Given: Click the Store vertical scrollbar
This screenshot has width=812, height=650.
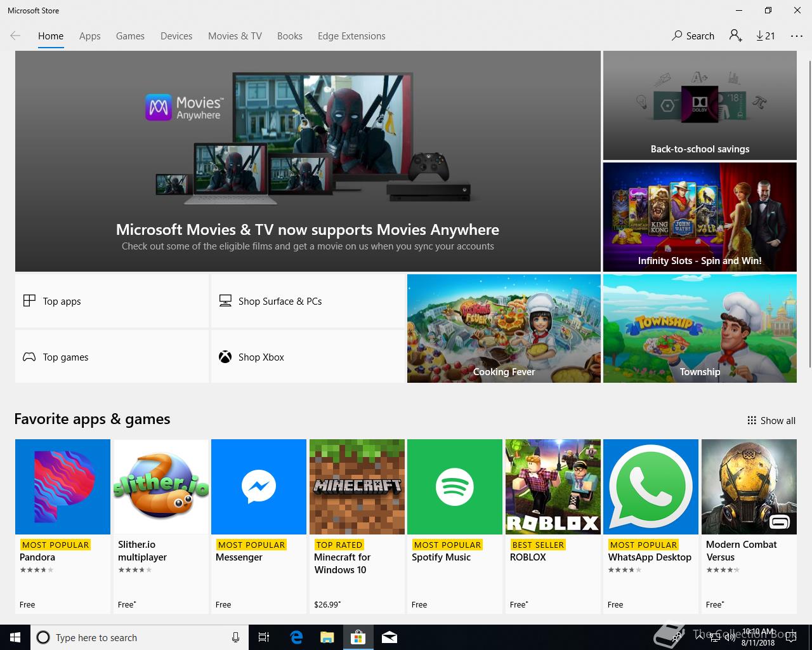Looking at the screenshot, I should (x=809, y=214).
